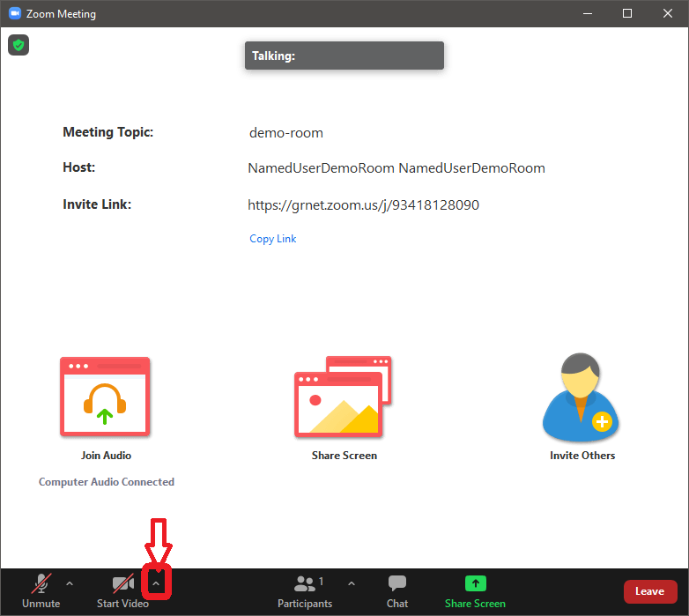Viewport: 689px width, 616px height.
Task: Click the Zoom logo in title bar
Action: pyautogui.click(x=14, y=13)
